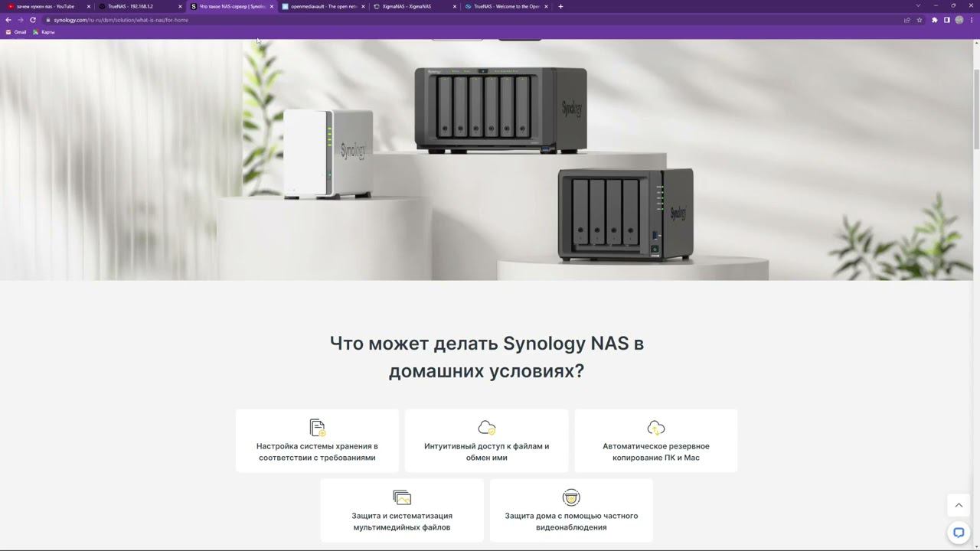Switch to the TrueNAS 192.168.1.2 tab
The image size is (980, 551).
(x=139, y=6)
